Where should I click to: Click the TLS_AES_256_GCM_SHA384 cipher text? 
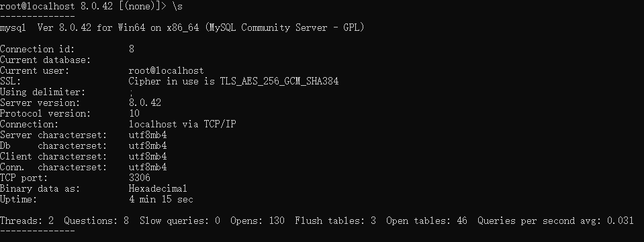pos(279,82)
